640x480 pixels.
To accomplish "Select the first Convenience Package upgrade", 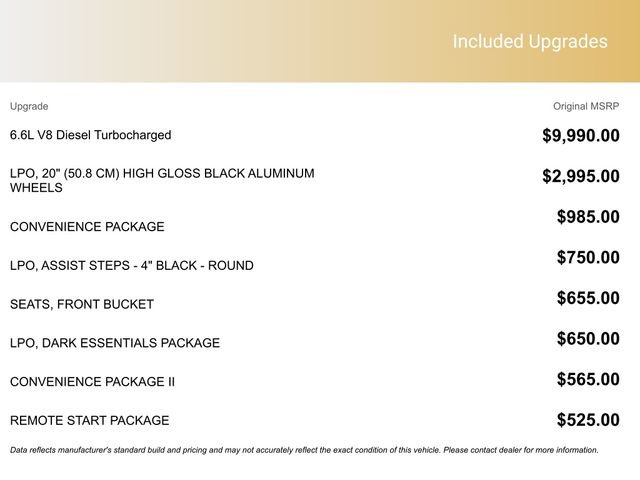I will [x=87, y=227].
